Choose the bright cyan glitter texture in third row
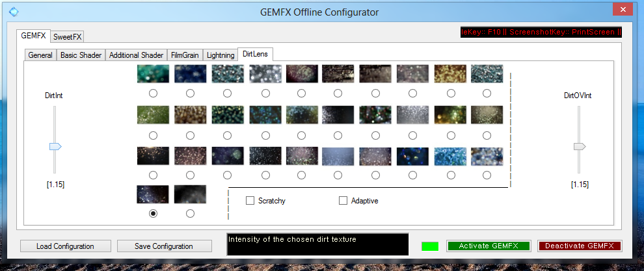The image size is (644, 271). point(451,156)
